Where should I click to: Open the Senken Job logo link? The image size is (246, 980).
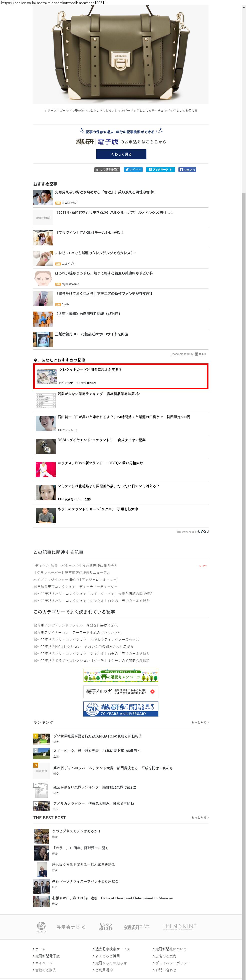(106, 927)
